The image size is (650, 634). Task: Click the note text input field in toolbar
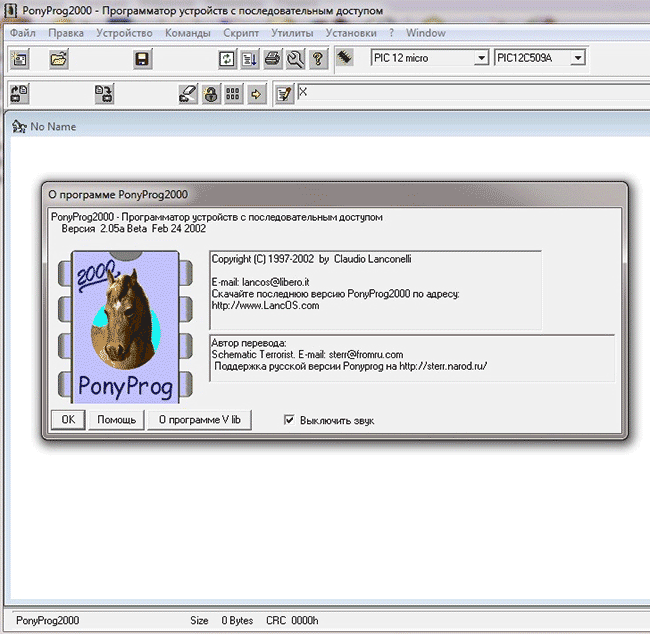[x=474, y=92]
